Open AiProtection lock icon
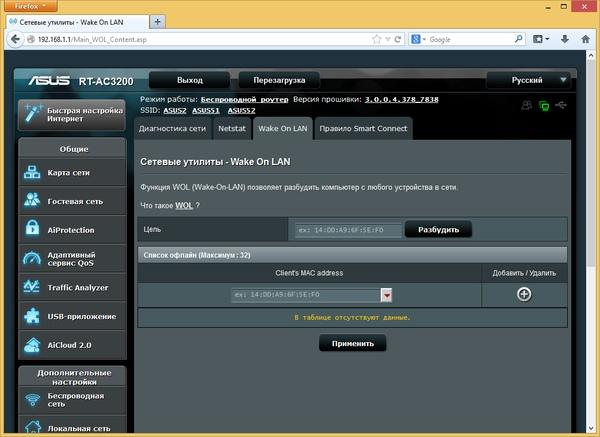This screenshot has width=600, height=437. point(32,229)
